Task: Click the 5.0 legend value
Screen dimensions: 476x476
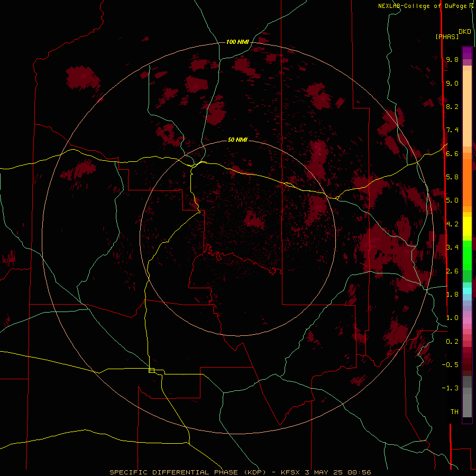Action: click(x=452, y=200)
